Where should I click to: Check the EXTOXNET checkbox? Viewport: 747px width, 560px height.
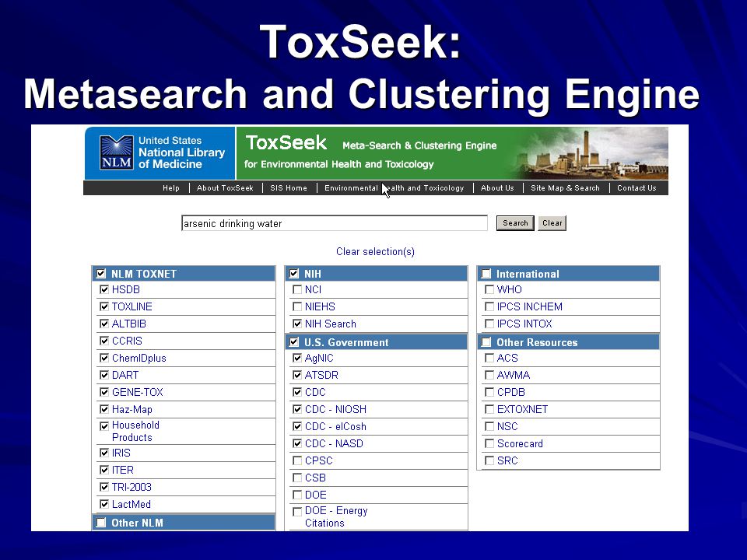(x=489, y=410)
